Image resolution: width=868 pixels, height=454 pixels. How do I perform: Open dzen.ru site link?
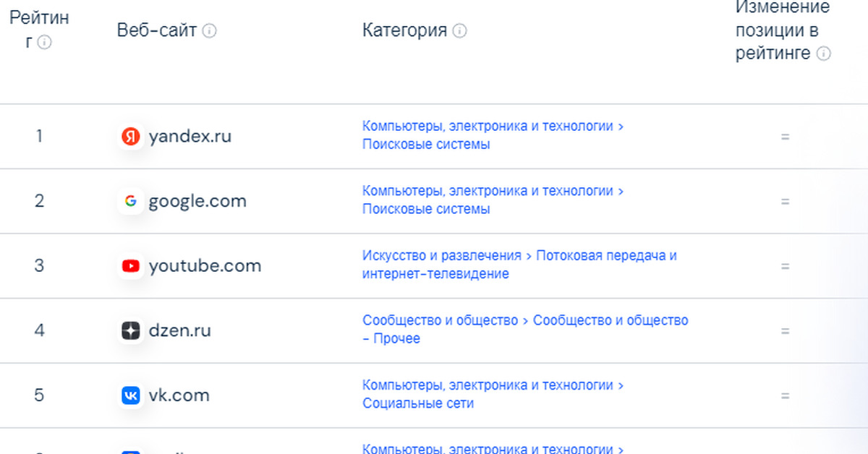(179, 331)
